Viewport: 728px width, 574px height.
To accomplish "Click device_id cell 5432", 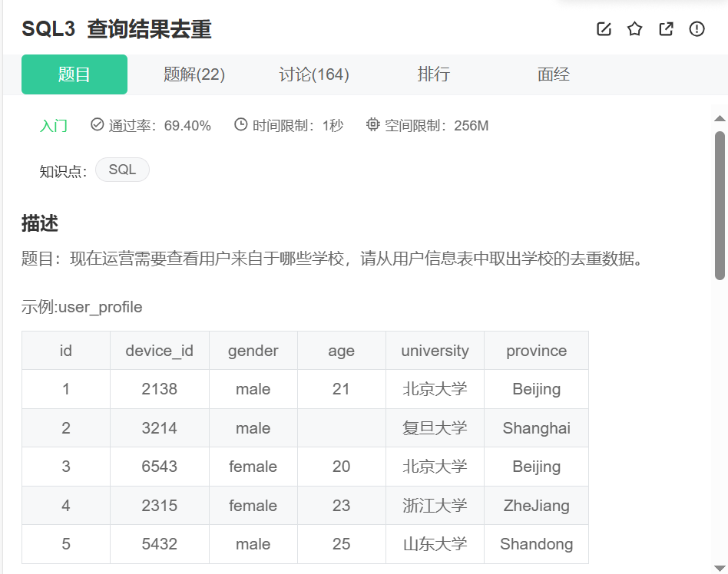I will point(159,544).
